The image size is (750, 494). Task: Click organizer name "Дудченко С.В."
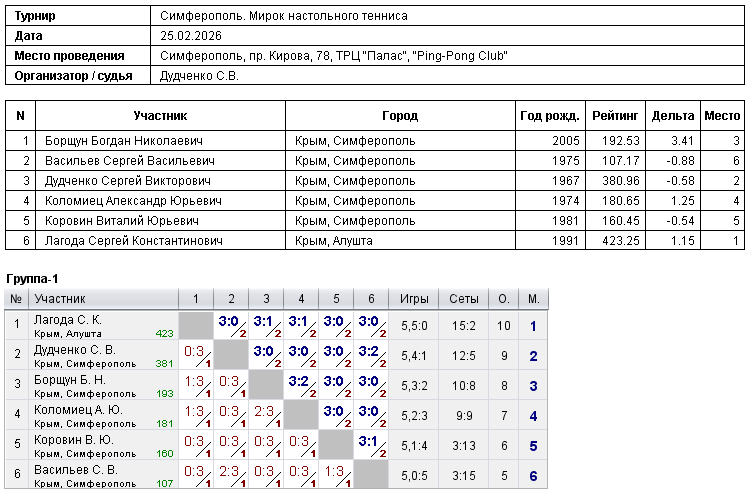pyautogui.click(x=199, y=76)
